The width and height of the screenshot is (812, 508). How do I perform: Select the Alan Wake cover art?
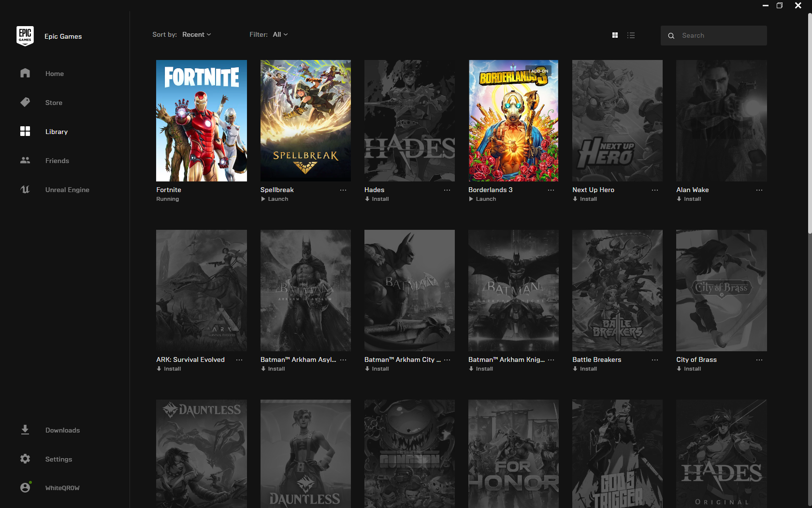coord(722,120)
